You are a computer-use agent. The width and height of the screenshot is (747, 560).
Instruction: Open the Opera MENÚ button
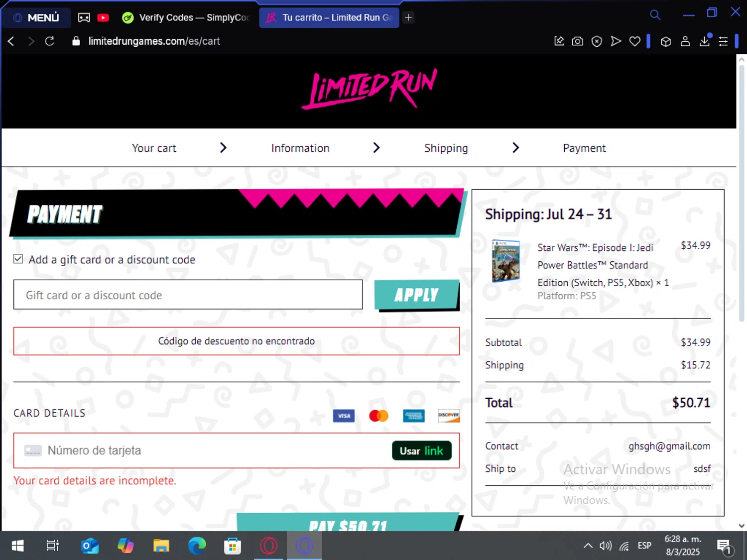coord(36,17)
